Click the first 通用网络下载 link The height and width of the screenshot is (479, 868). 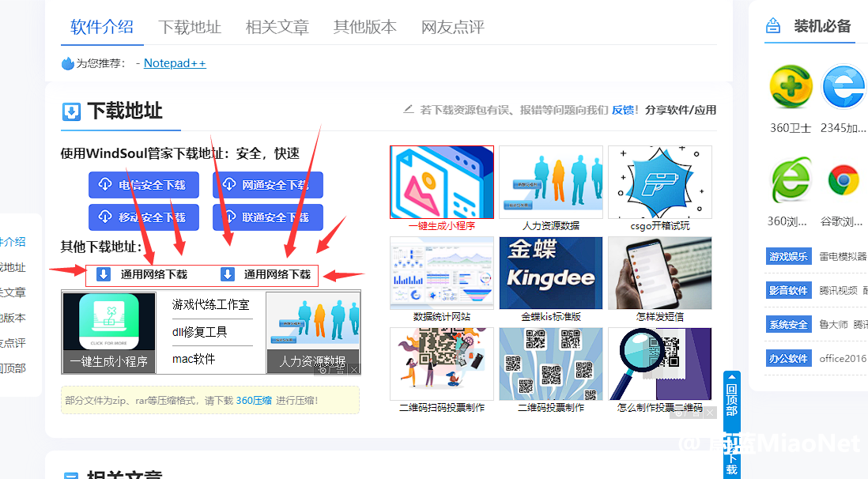pyautogui.click(x=143, y=275)
